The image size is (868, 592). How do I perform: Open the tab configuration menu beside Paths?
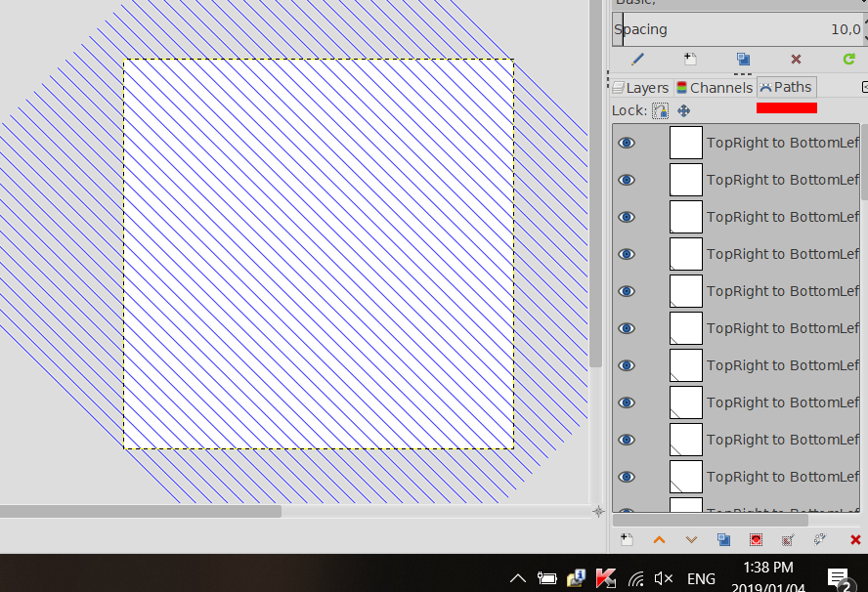pos(865,87)
